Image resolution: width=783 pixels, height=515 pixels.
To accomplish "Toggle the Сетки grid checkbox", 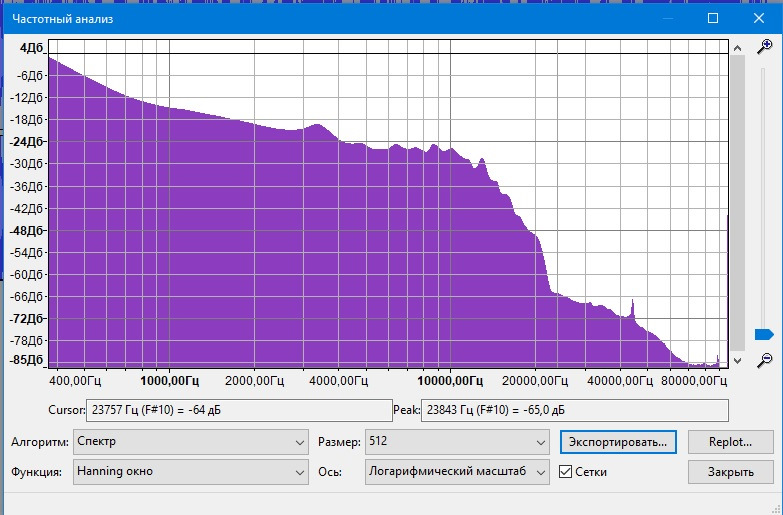I will [x=566, y=472].
